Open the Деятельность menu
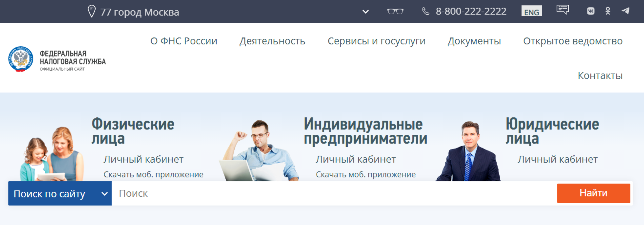This screenshot has height=225, width=644. pos(272,41)
